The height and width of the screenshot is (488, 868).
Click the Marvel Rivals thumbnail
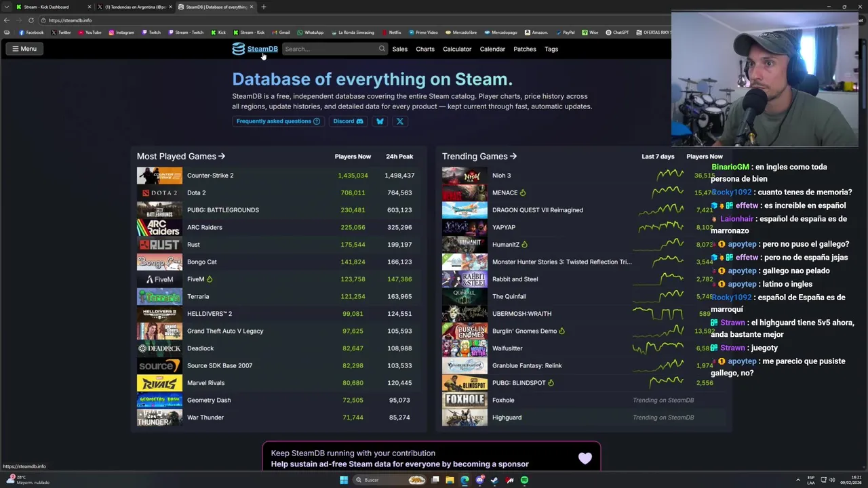pyautogui.click(x=159, y=383)
